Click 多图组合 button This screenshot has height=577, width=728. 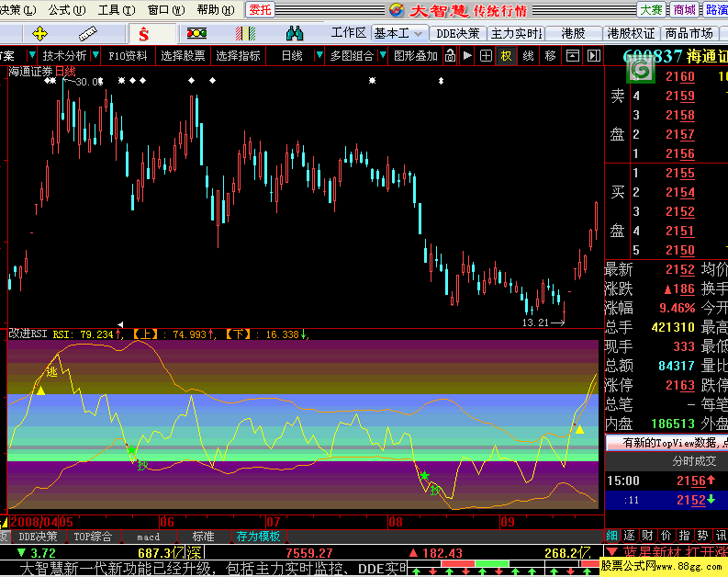tap(352, 56)
